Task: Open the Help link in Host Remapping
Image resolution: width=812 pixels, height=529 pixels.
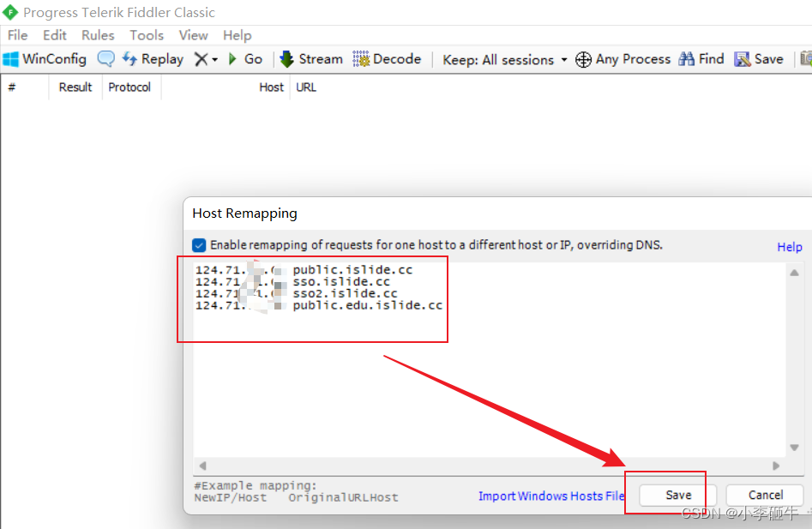Action: 790,247
